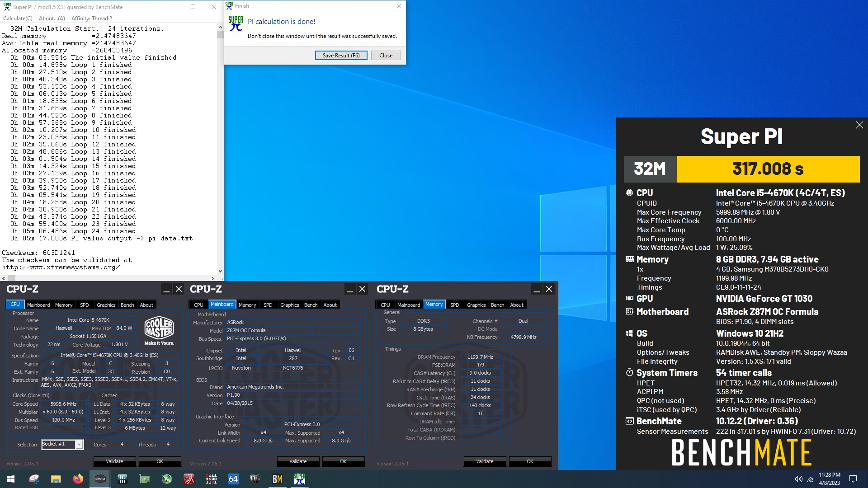Open About tab in first CPU-Z window
This screenshot has width=868, height=488.
[146, 305]
